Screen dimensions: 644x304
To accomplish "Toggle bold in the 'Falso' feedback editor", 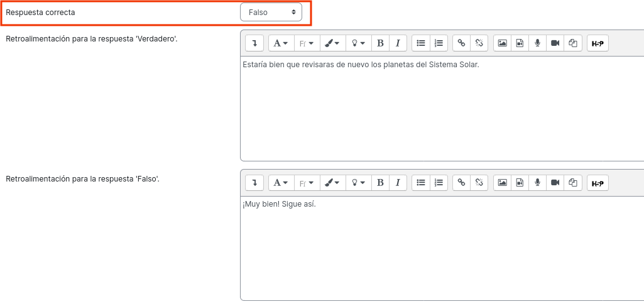I will pos(380,183).
